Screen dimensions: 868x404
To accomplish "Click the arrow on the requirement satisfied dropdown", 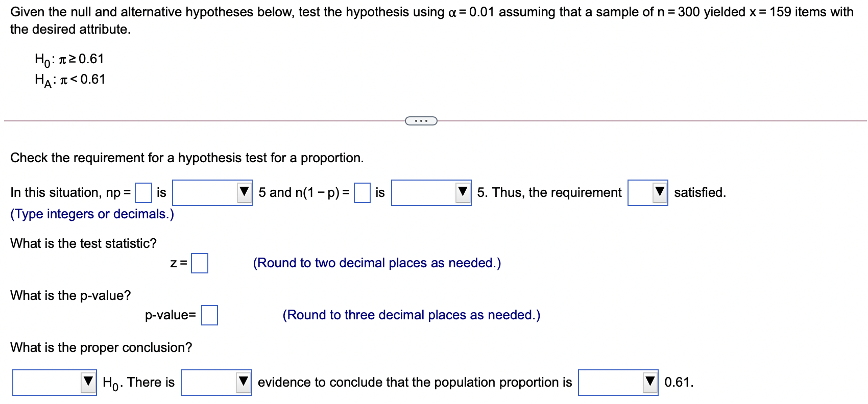I will coord(660,193).
